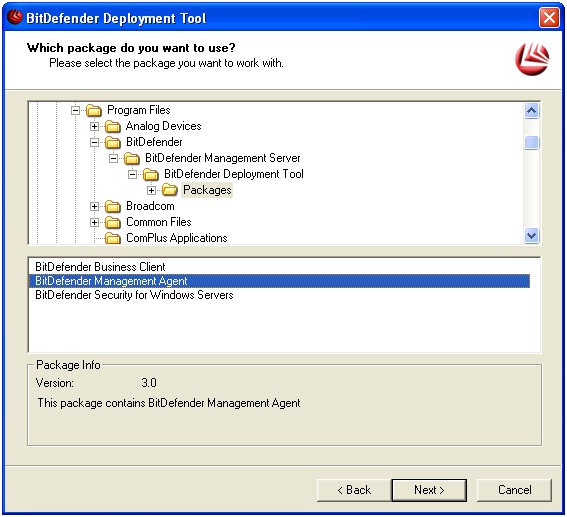
Task: Proceed with the Next button
Action: (x=429, y=490)
